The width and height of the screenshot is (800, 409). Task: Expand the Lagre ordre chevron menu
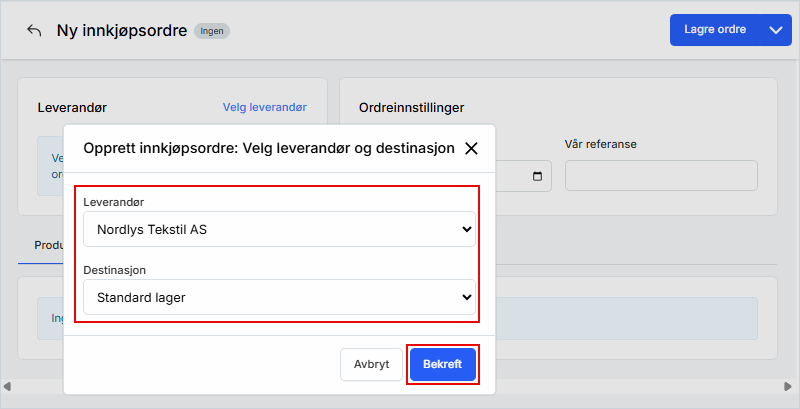776,30
